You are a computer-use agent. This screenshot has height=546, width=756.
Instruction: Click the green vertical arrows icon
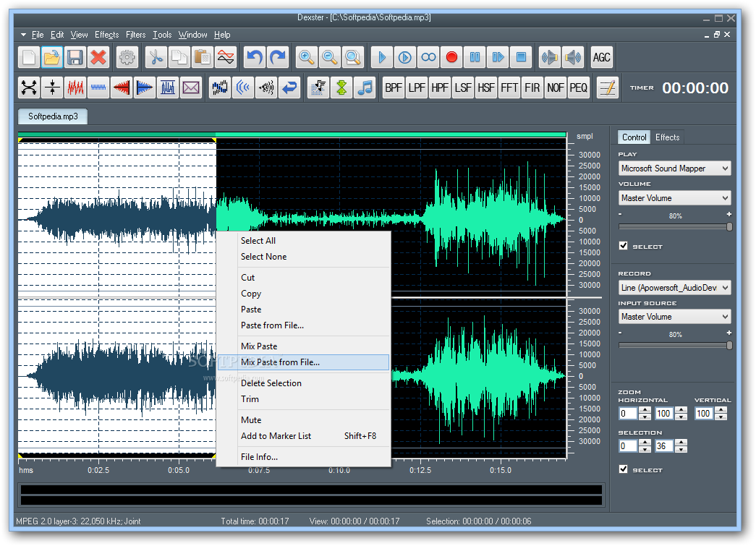[x=341, y=88]
